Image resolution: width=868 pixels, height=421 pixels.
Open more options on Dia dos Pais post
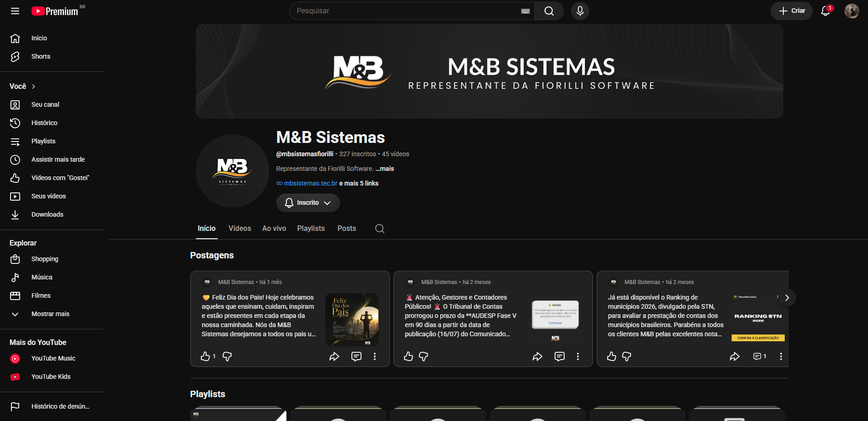pyautogui.click(x=375, y=356)
